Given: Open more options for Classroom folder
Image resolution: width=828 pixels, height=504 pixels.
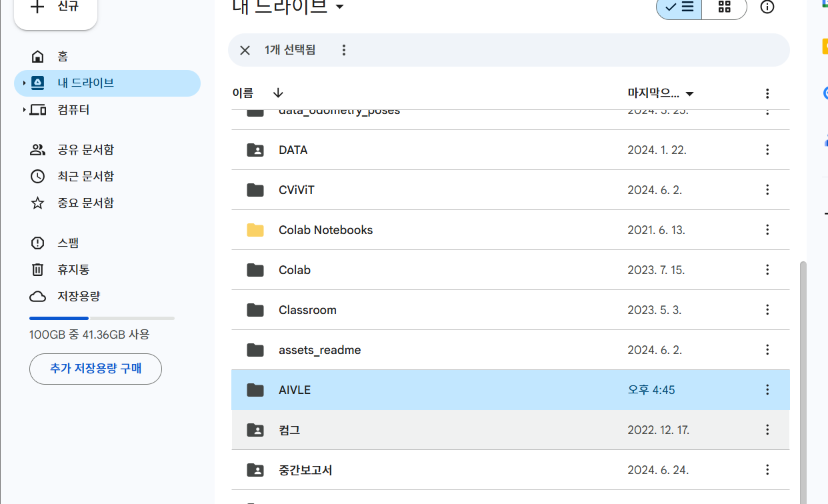Looking at the screenshot, I should 767,310.
